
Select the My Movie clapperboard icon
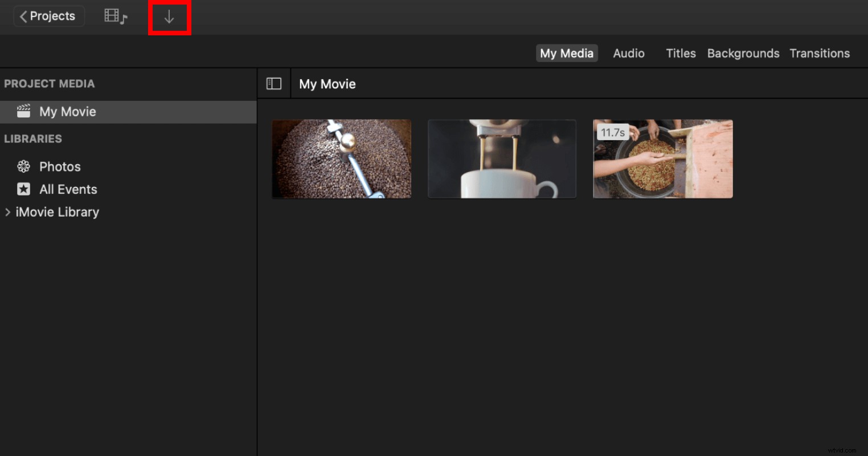click(23, 111)
